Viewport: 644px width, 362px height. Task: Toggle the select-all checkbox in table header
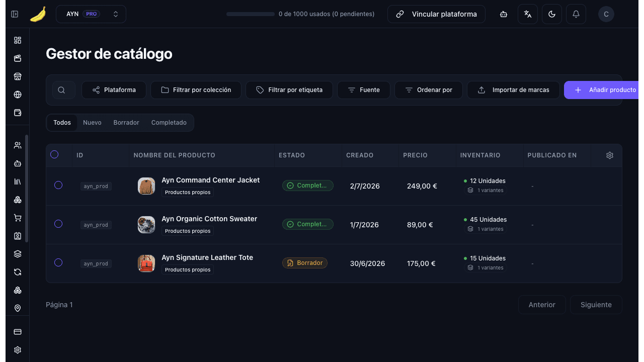click(54, 154)
